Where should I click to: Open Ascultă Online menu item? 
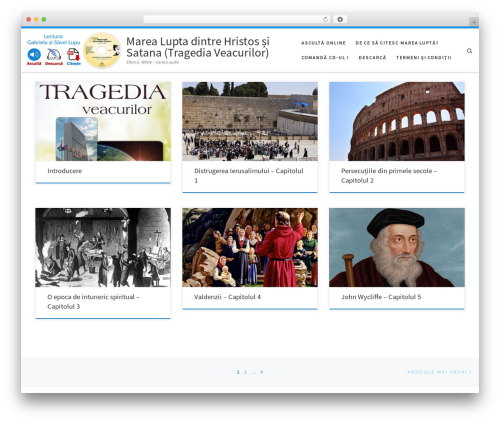[x=323, y=43]
